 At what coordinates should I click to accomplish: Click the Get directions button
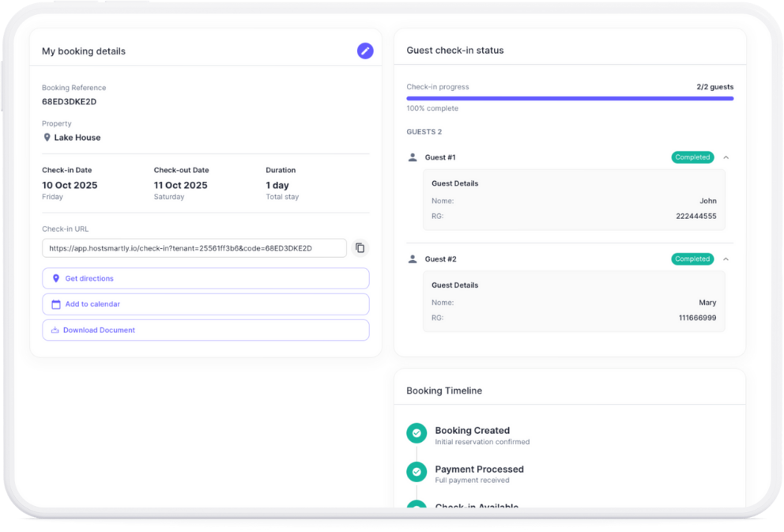tap(205, 278)
